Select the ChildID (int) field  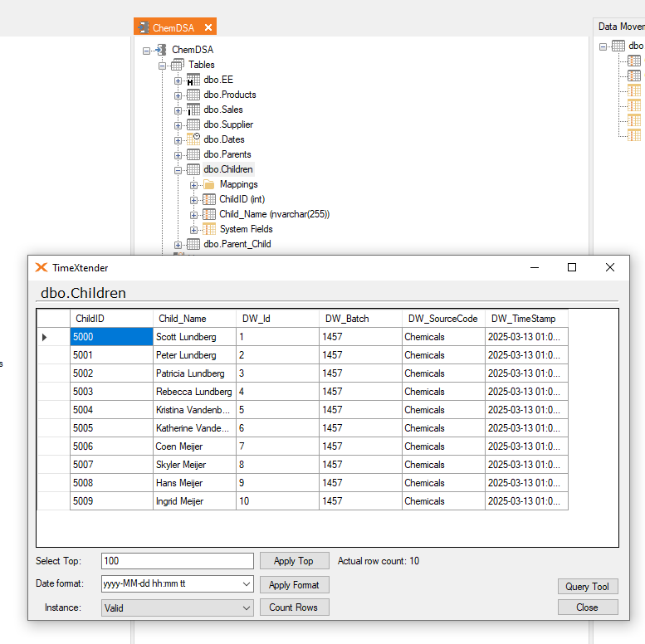242,199
